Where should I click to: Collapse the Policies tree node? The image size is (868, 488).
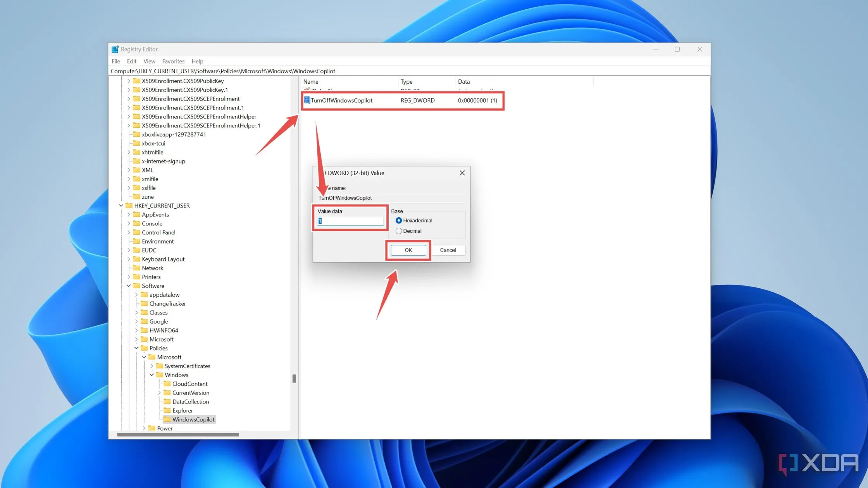coord(136,348)
